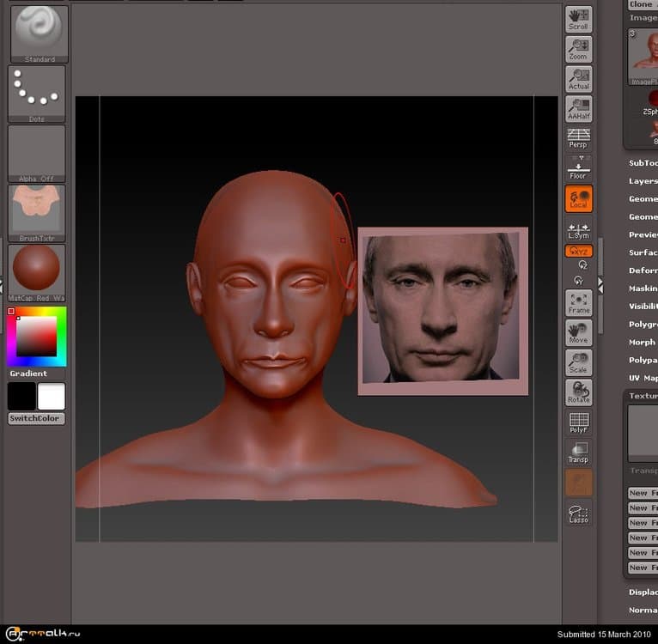Screen dimensions: 658x644
Task: Expand the Layers subpalette
Action: click(643, 181)
